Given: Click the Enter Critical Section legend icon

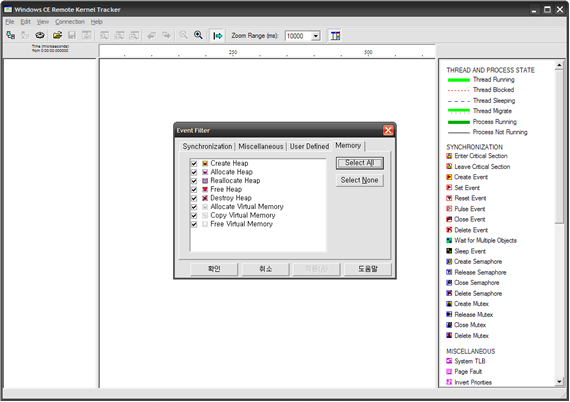Looking at the screenshot, I should [449, 156].
